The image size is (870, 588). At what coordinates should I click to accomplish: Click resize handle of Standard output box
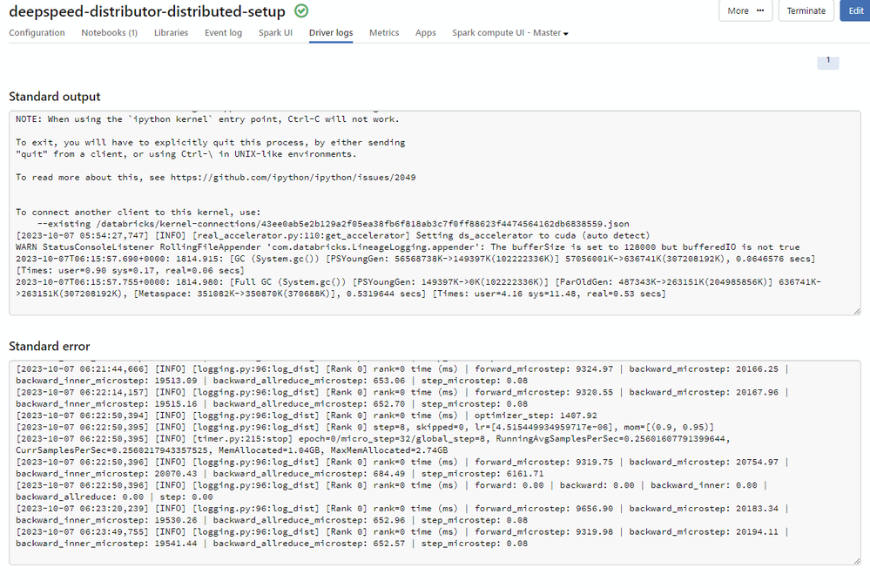(x=856, y=311)
